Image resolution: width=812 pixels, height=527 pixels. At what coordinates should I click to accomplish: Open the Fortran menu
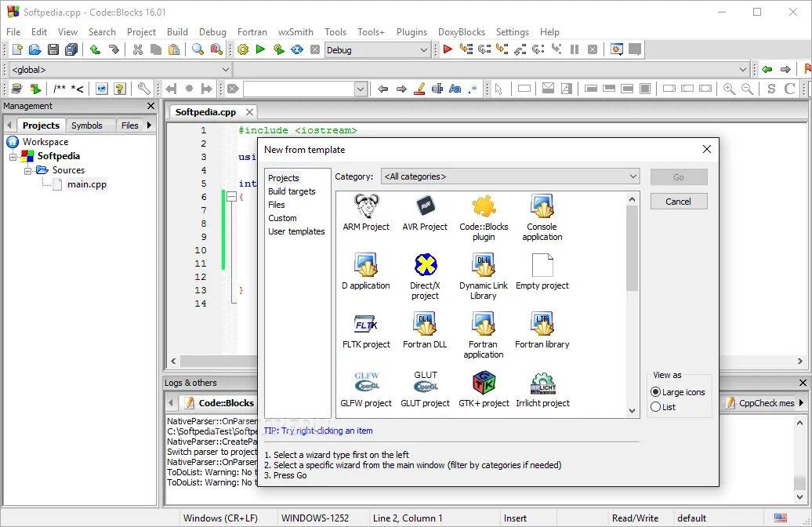click(252, 31)
